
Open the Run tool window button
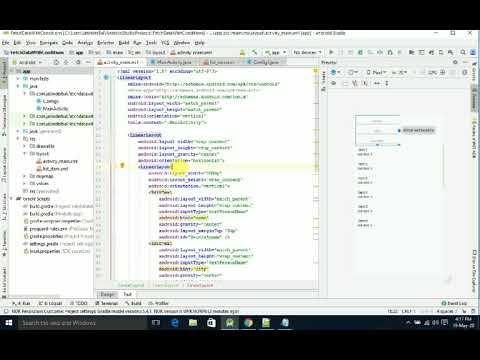pyautogui.click(x=21, y=303)
